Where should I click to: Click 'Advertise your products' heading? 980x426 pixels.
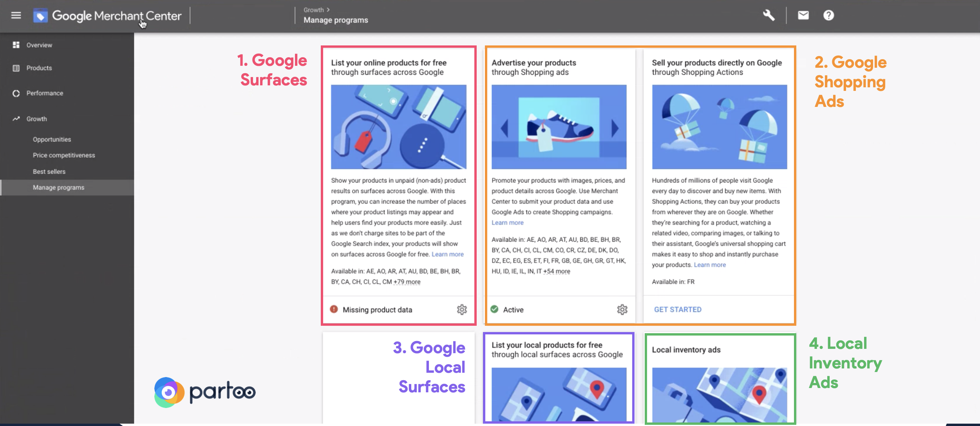(x=534, y=63)
